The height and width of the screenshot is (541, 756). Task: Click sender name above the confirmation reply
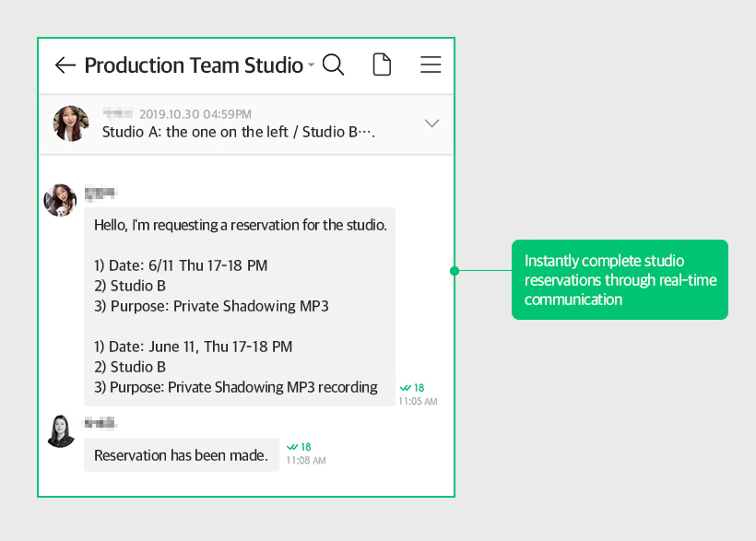(100, 423)
